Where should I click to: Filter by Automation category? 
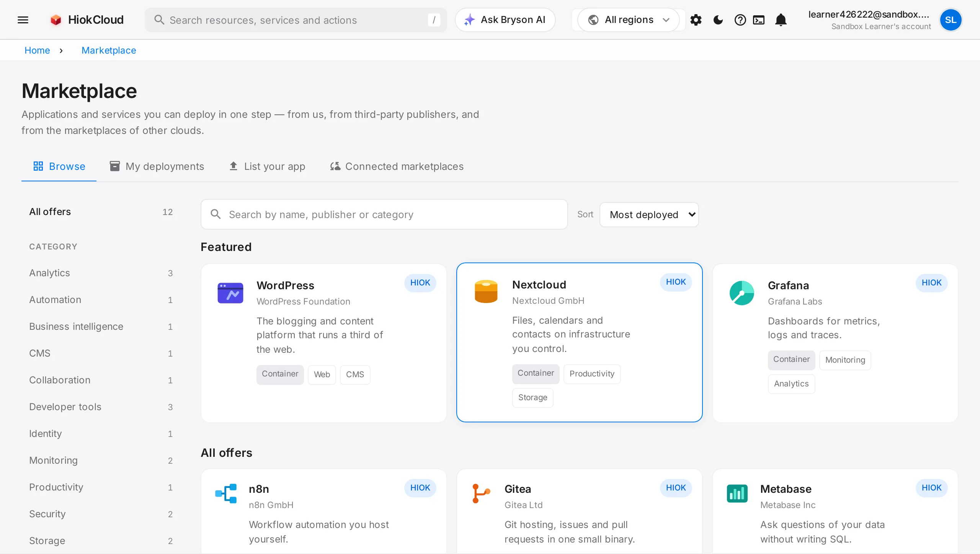click(x=101, y=300)
